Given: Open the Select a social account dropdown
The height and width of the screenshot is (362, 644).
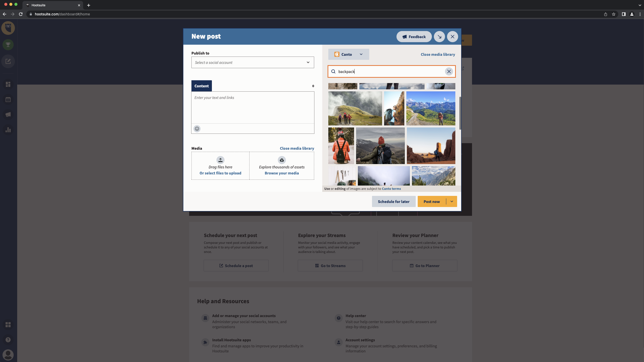Looking at the screenshot, I should pos(252,62).
